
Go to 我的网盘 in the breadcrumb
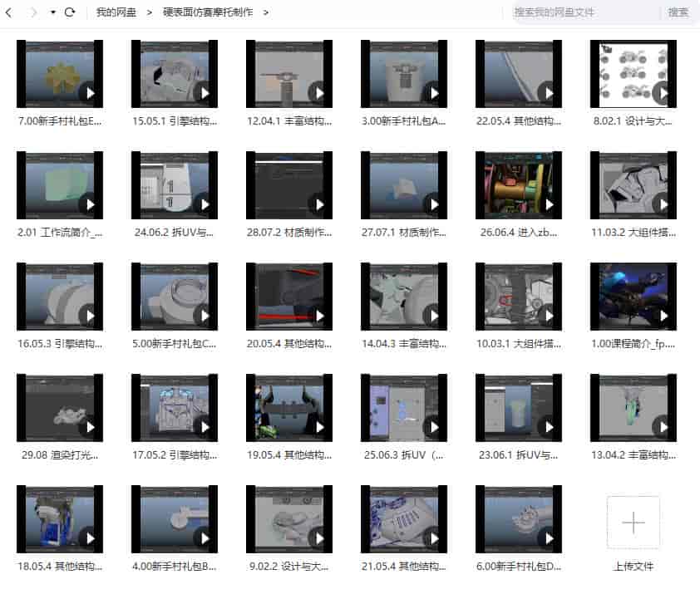pyautogui.click(x=116, y=12)
